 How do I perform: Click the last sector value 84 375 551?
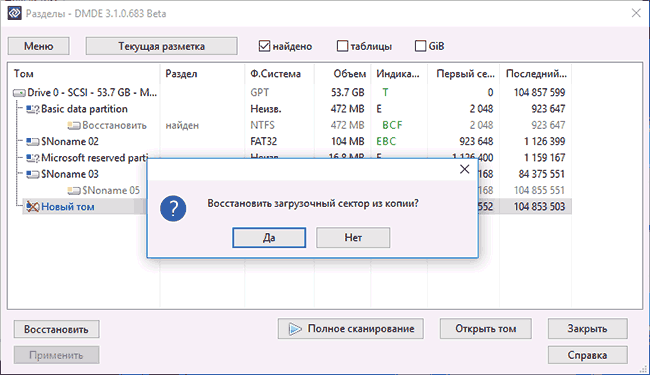[542, 174]
